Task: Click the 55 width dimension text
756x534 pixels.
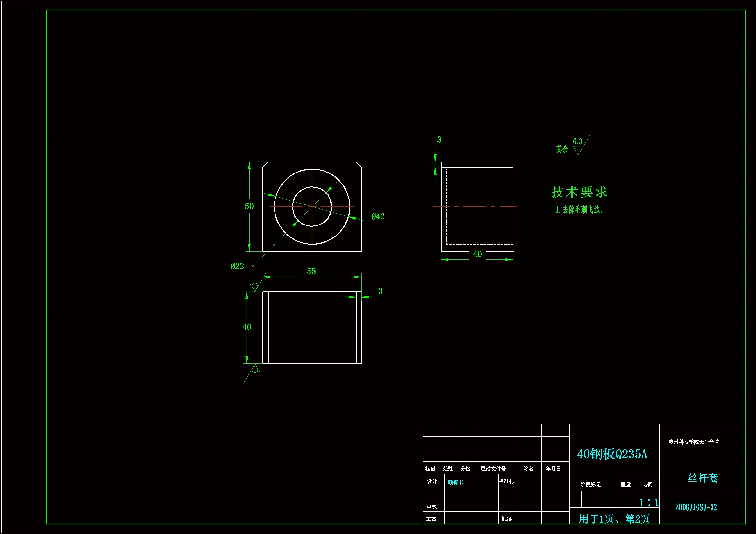Action: pyautogui.click(x=311, y=271)
